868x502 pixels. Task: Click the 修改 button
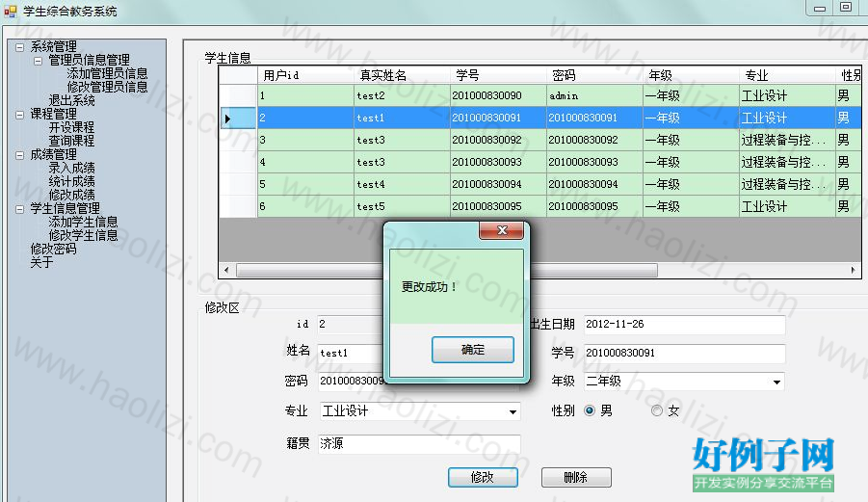(x=483, y=477)
